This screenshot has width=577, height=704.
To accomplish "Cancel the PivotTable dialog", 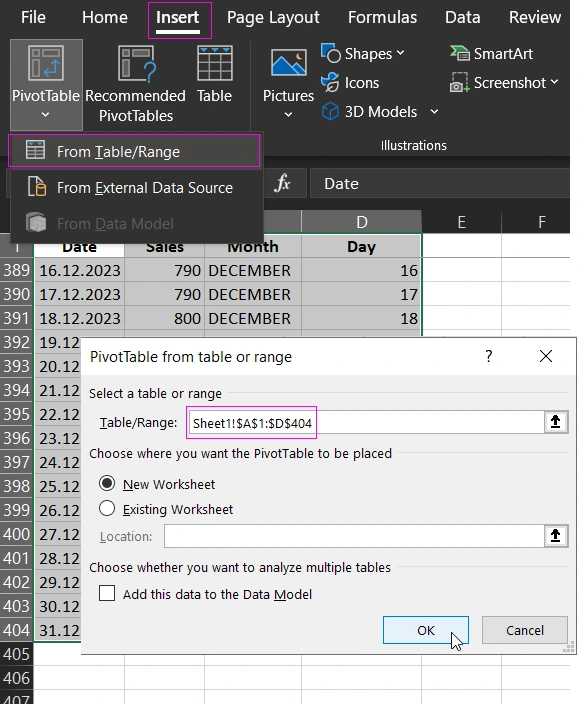I will coord(524,630).
